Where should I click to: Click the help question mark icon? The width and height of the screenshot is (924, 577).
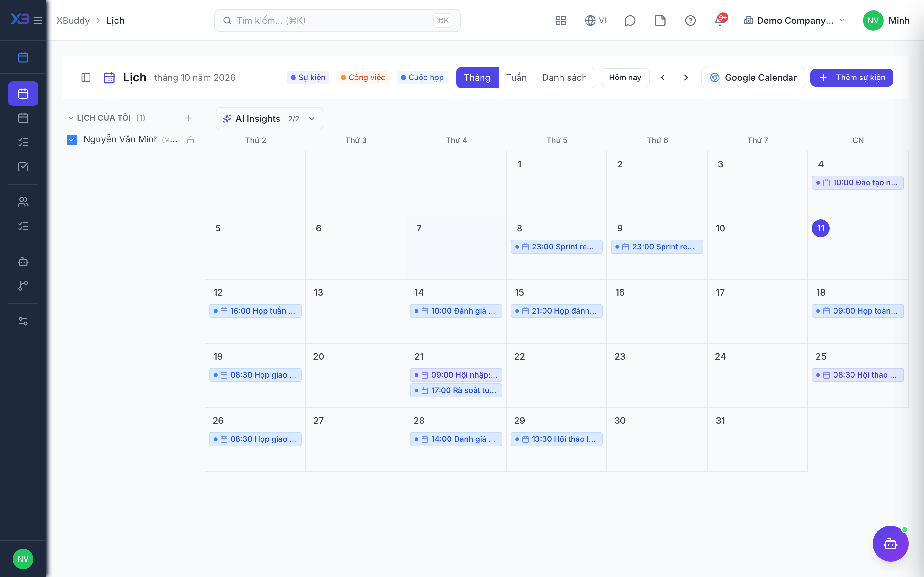[x=690, y=20]
